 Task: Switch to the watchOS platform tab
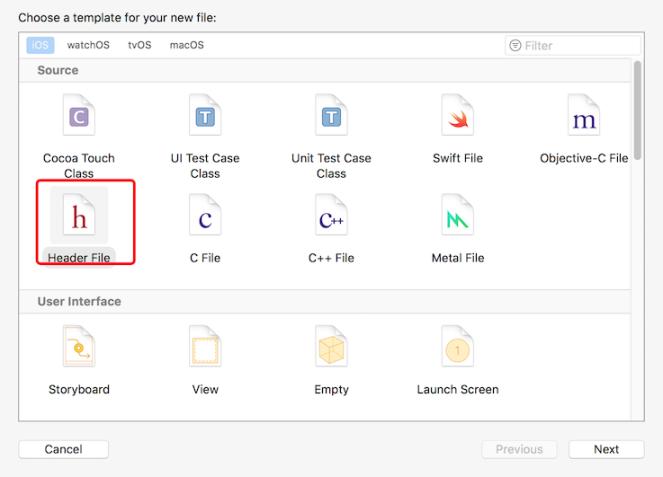pos(89,45)
